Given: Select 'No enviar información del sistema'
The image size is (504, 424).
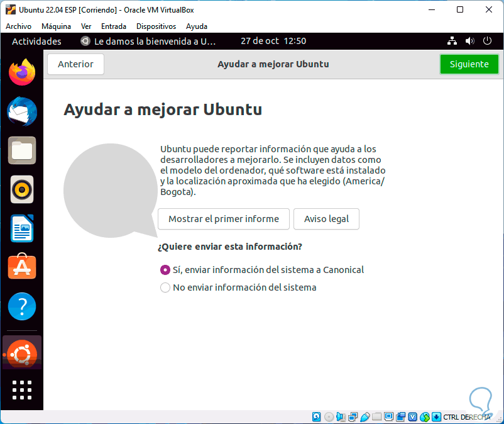Looking at the screenshot, I should (x=238, y=287).
